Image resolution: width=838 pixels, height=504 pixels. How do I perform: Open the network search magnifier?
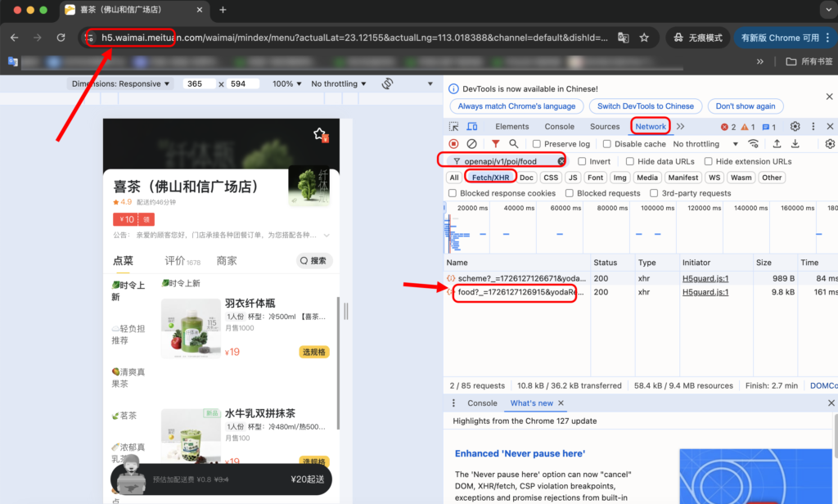click(x=514, y=144)
